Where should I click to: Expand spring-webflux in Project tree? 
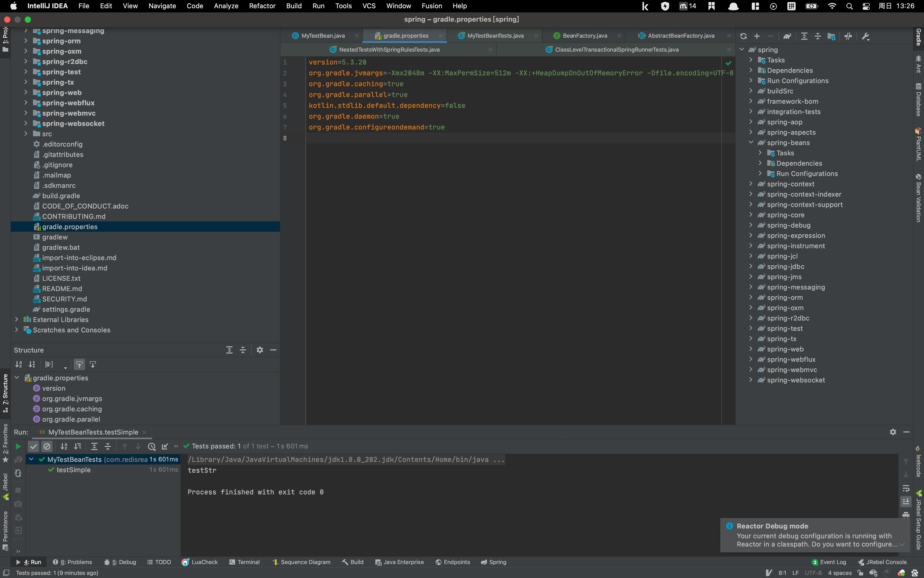(26, 103)
